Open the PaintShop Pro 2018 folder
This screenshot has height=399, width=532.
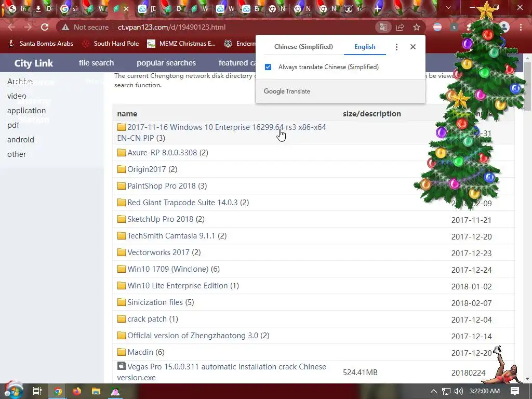(x=162, y=186)
